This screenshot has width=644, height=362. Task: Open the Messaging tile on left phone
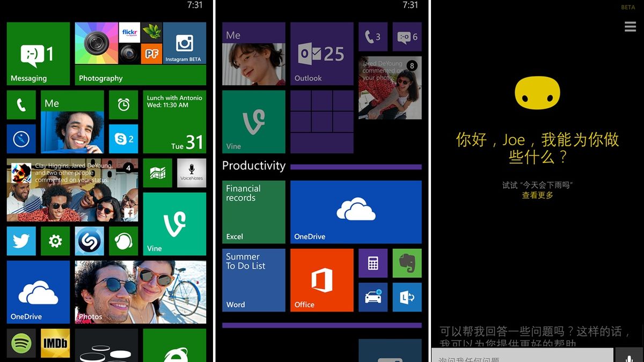[38, 54]
